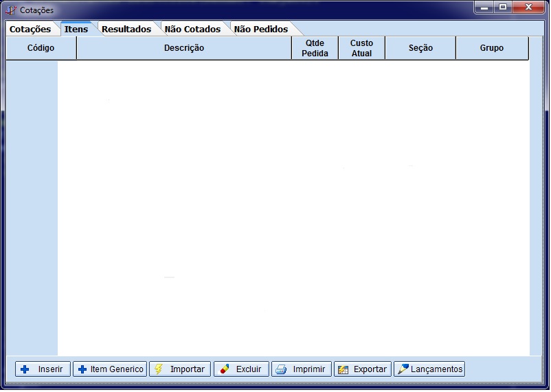Click the plus icon on Item Generico
Viewport: 551px width, 392px height.
coord(82,369)
